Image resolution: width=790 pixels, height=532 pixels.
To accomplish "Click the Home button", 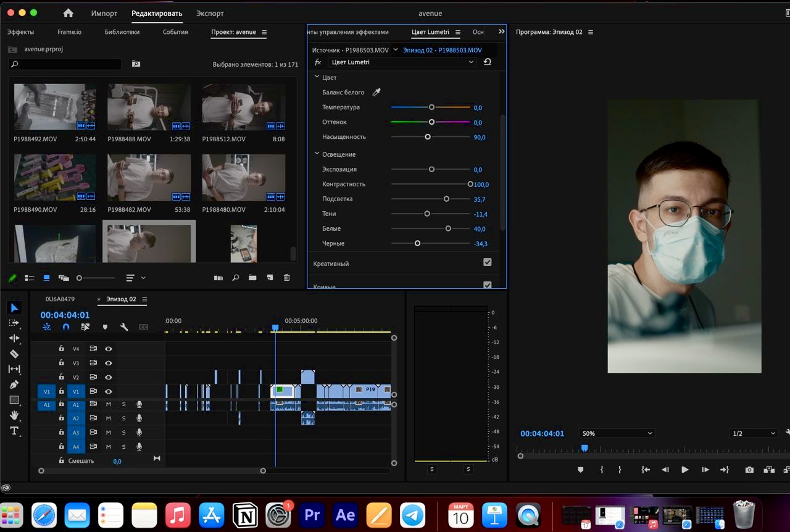I will pyautogui.click(x=69, y=13).
